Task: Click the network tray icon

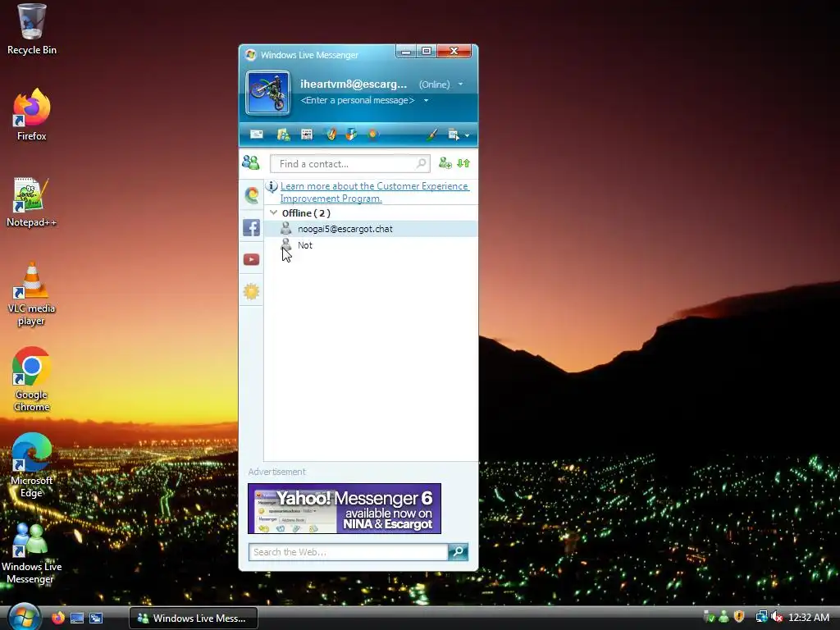Action: coord(761,617)
